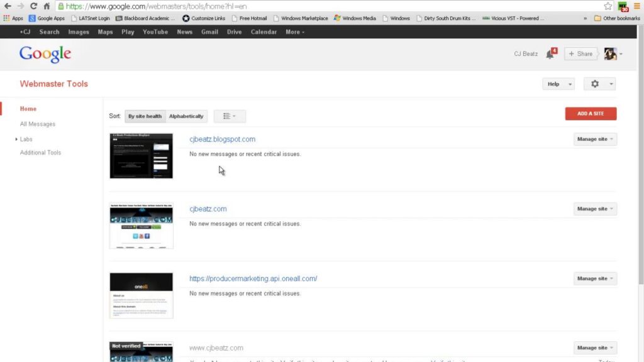The image size is (644, 362).
Task: Select Home in the left sidebar
Action: [28, 109]
